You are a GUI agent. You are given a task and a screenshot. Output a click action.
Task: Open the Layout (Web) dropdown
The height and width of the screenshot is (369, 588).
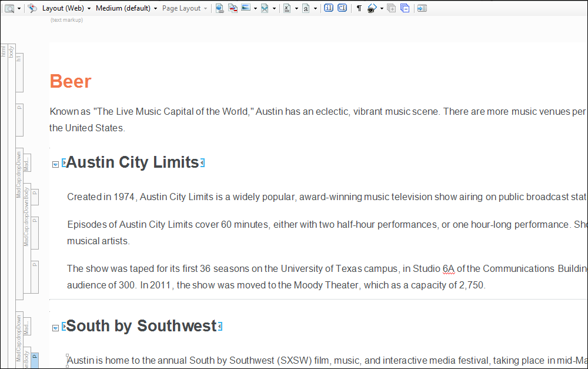click(x=66, y=8)
